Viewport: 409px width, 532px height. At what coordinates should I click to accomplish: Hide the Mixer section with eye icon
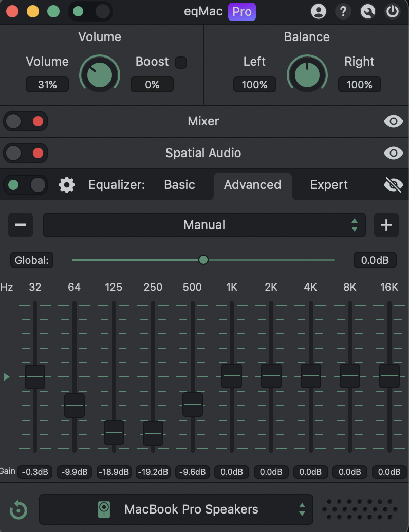pos(394,121)
